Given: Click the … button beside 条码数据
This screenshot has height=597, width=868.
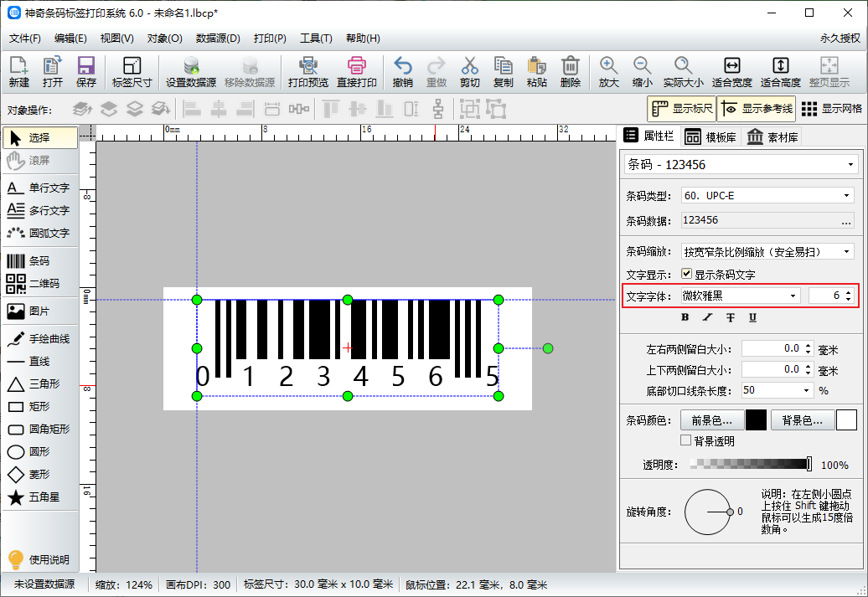Looking at the screenshot, I should (x=846, y=221).
